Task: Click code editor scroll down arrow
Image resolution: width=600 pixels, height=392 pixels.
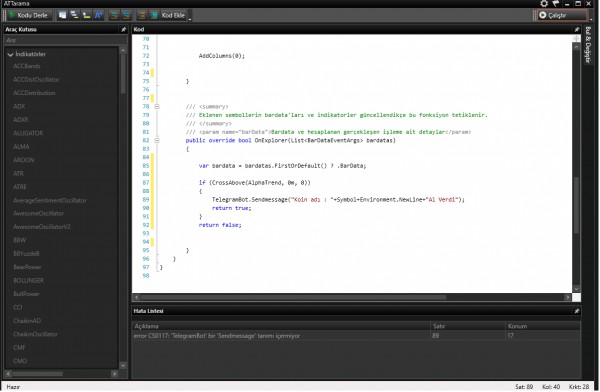Action: tap(576, 289)
